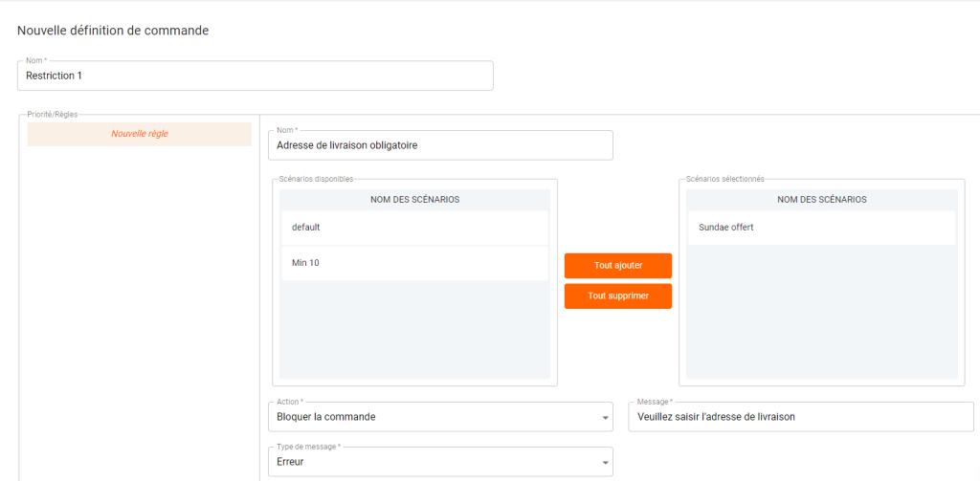Focus the Nom field containing Restriction 1
The height and width of the screenshot is (481, 980).
coord(255,76)
